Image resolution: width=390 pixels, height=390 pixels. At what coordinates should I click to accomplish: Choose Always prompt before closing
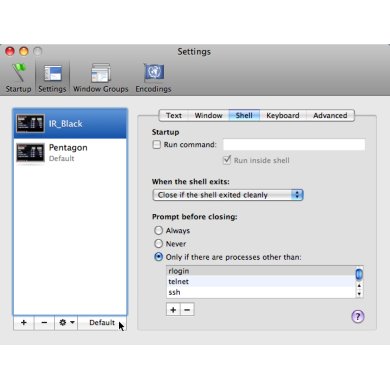[x=159, y=230]
